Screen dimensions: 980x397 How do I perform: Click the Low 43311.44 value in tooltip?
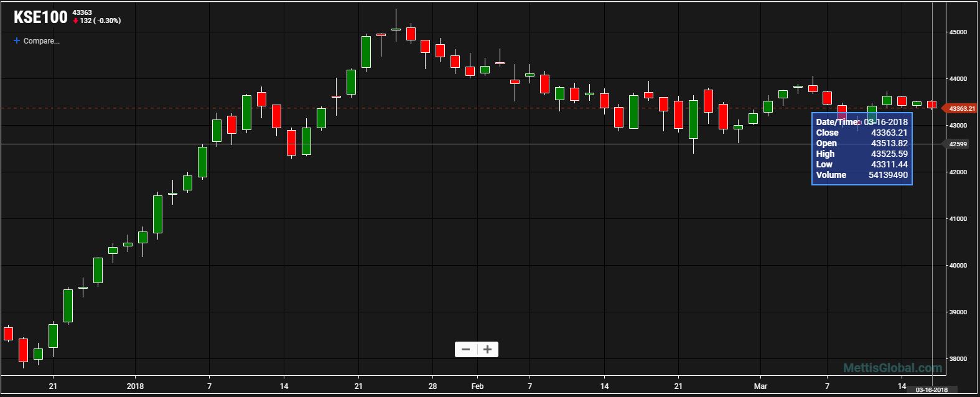point(889,164)
